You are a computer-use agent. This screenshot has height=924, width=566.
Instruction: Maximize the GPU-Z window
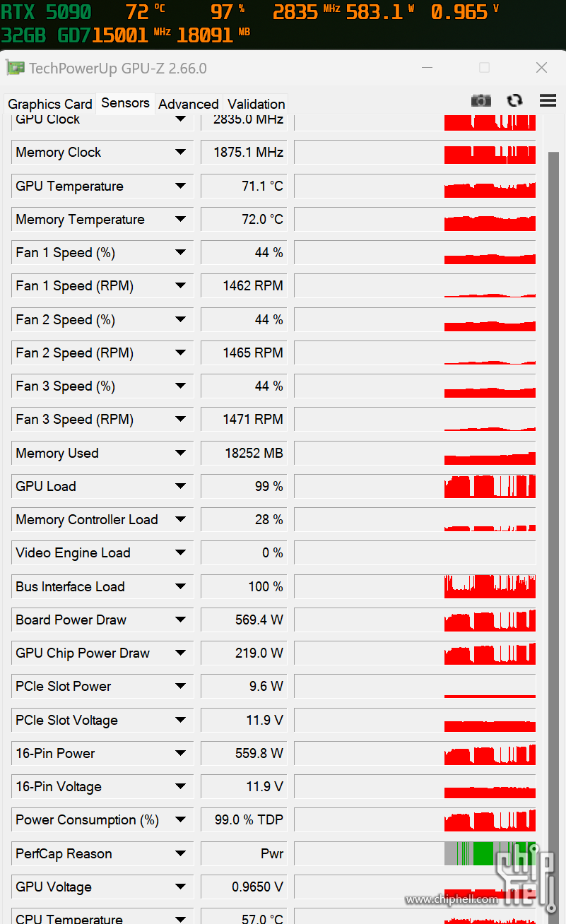tap(484, 68)
